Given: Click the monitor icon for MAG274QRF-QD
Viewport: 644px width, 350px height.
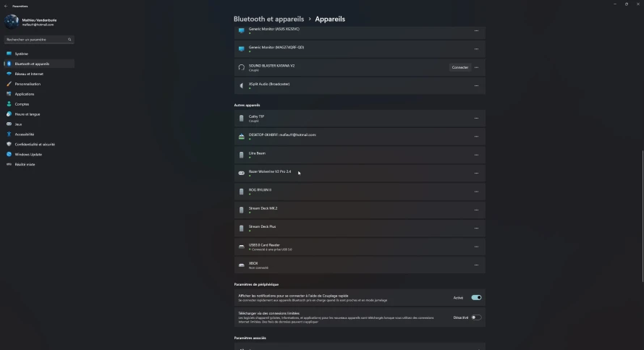Looking at the screenshot, I should 242,49.
